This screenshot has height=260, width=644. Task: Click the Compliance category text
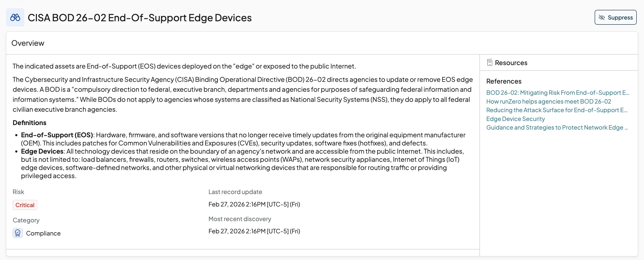(x=43, y=233)
